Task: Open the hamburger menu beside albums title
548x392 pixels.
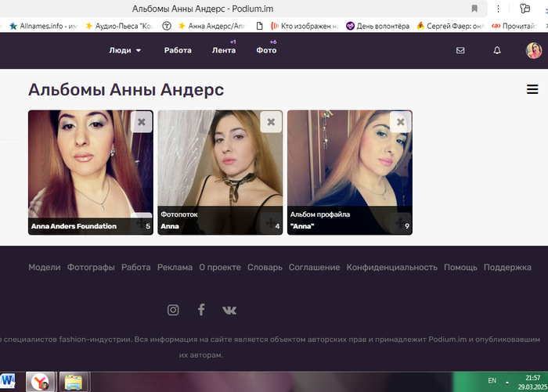Action: [532, 89]
